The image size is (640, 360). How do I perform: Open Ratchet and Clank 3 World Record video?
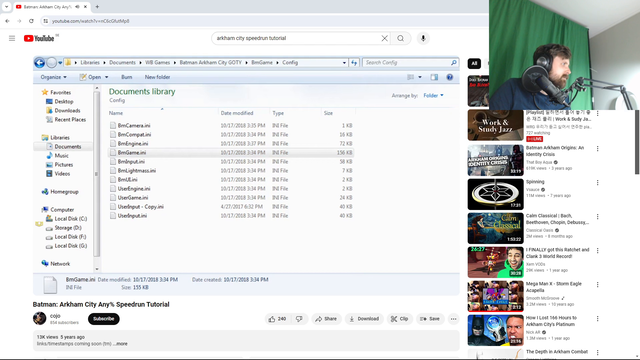[495, 262]
